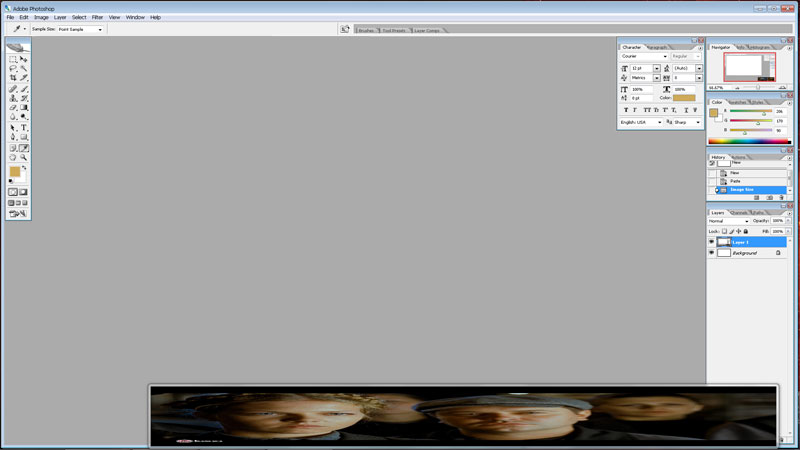This screenshot has height=450, width=800.
Task: Select the Rectangular Marquee tool
Action: (x=13, y=59)
